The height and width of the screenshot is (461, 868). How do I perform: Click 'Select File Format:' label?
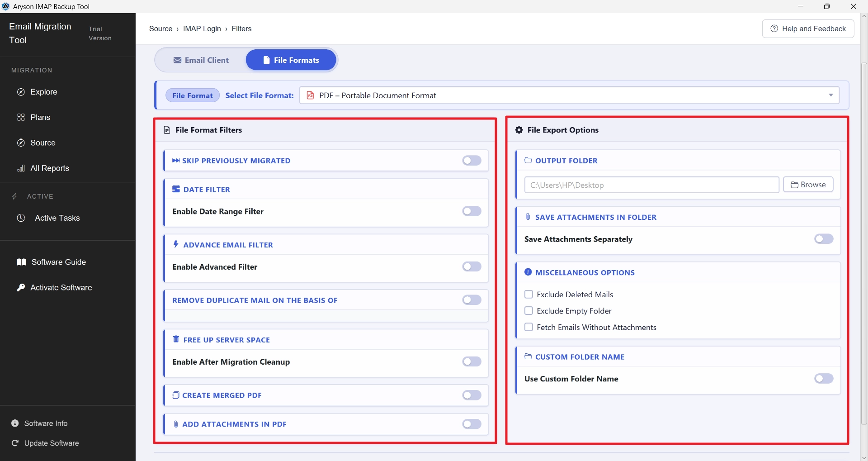(259, 95)
